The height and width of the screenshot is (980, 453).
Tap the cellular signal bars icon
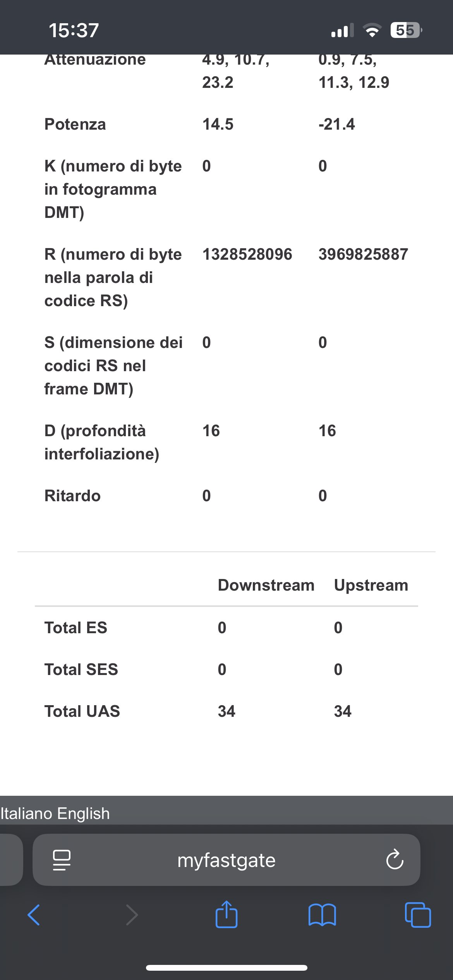pos(342,30)
